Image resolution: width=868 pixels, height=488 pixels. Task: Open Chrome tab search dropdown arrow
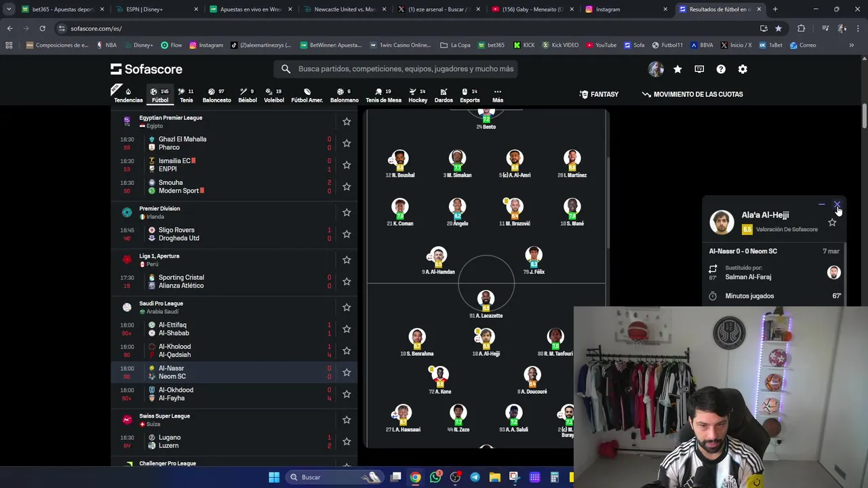click(8, 9)
